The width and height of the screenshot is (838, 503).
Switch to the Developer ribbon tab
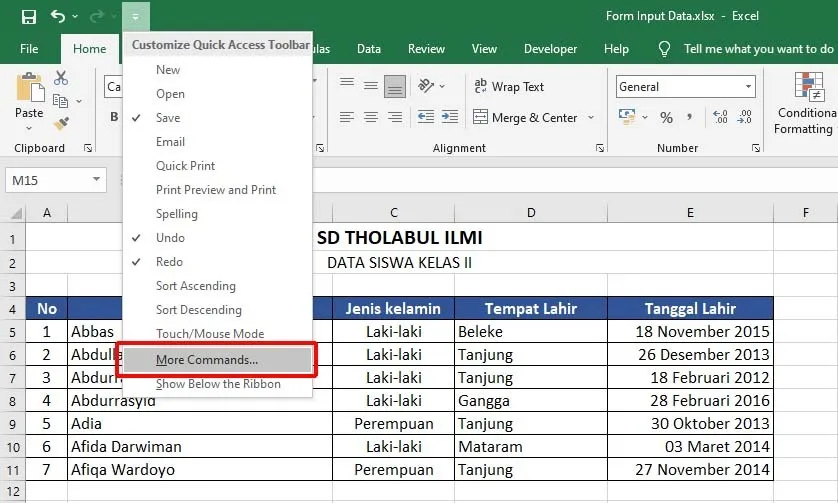pos(550,49)
